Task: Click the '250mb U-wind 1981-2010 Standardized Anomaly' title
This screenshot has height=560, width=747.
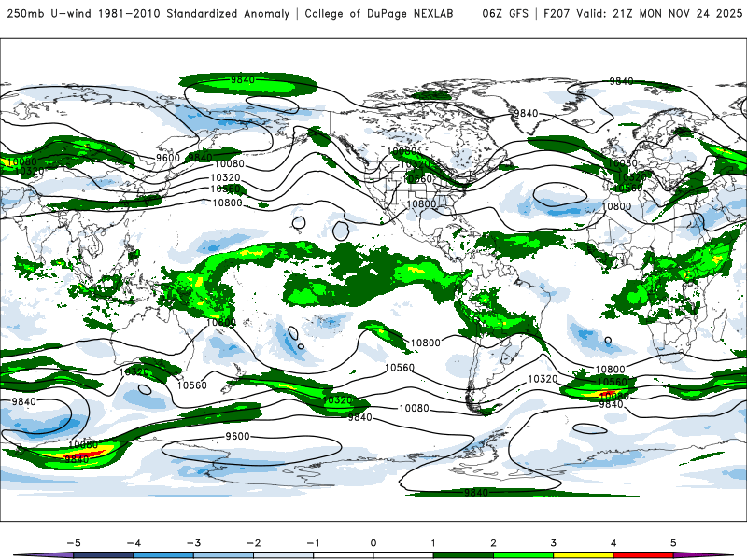Action: coord(148,14)
